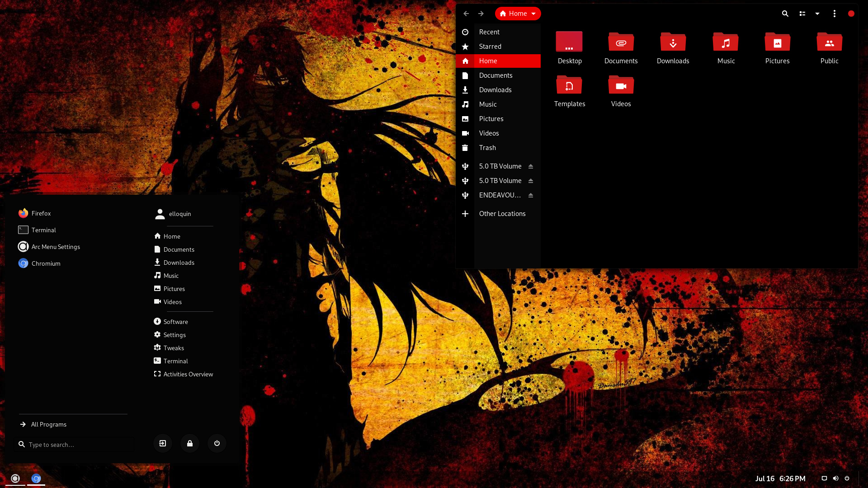Click the network icon in system tray
Image resolution: width=868 pixels, height=488 pixels.
click(824, 478)
